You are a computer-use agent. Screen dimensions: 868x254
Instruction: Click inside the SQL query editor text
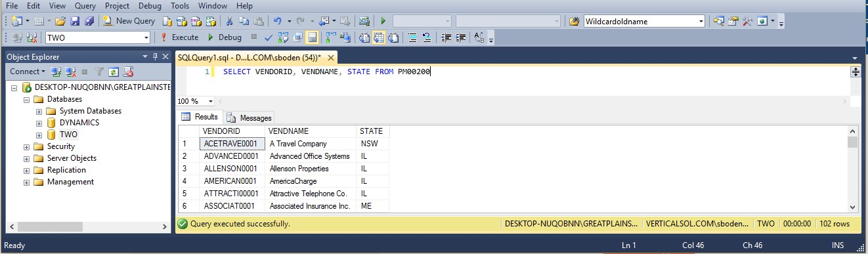(327, 72)
